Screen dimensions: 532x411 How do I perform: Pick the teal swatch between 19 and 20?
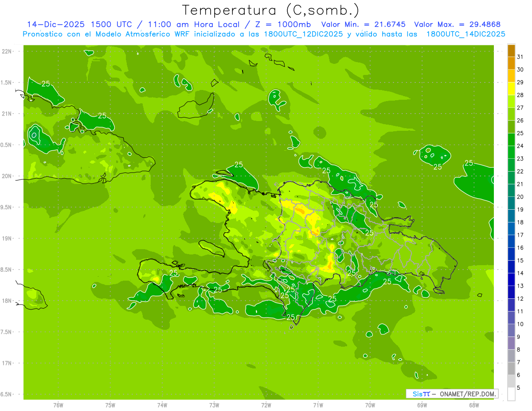click(x=511, y=203)
